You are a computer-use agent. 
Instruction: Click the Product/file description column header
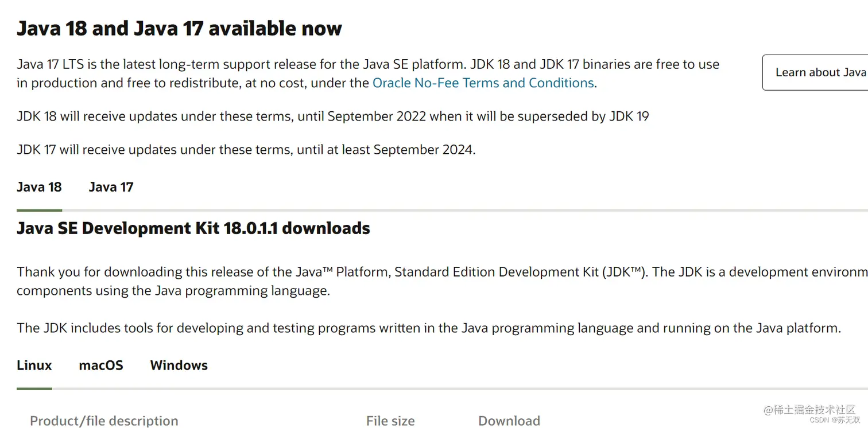[104, 421]
